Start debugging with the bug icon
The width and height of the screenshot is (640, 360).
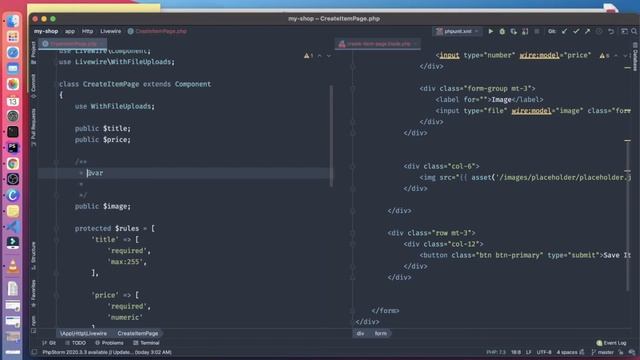point(502,31)
